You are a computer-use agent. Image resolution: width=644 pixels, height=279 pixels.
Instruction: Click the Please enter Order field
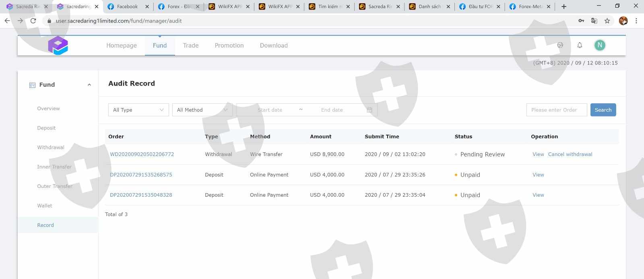pyautogui.click(x=556, y=110)
